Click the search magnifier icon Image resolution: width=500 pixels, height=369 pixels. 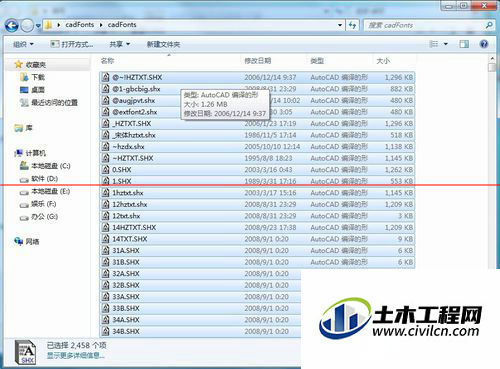[x=489, y=25]
